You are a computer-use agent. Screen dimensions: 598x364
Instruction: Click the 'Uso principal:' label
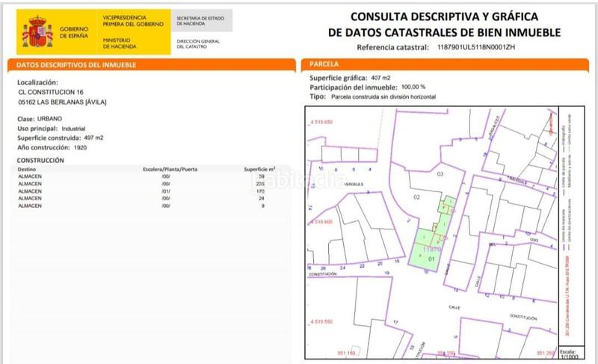tap(37, 129)
